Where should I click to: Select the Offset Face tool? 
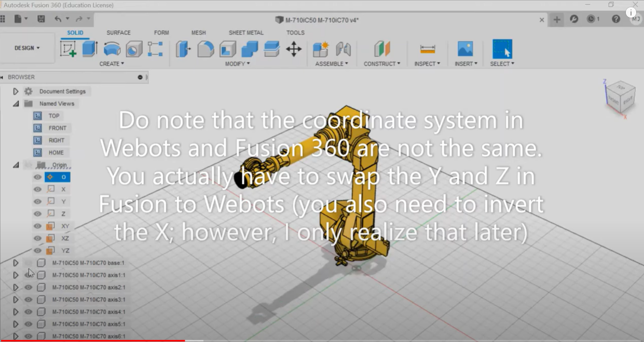click(x=271, y=49)
